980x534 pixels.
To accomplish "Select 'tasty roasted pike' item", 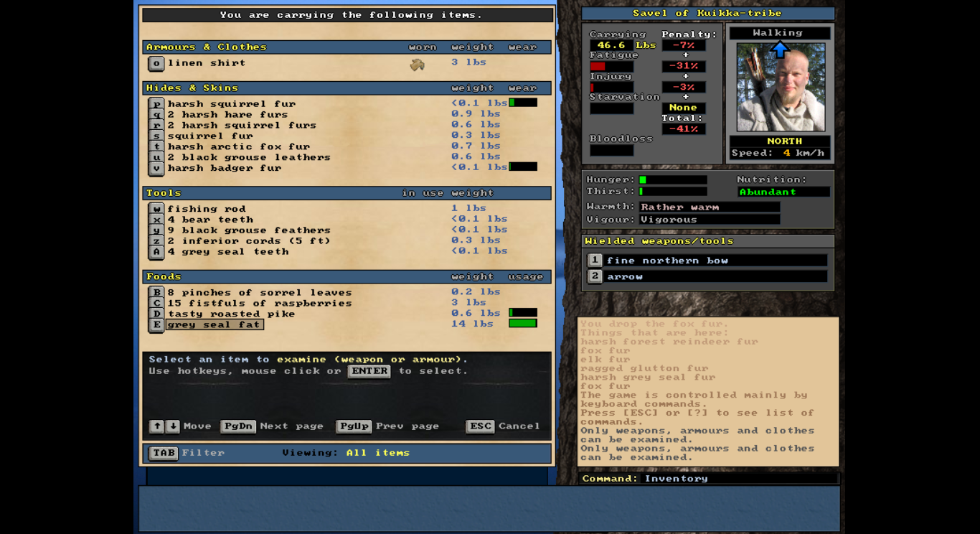I will [231, 314].
